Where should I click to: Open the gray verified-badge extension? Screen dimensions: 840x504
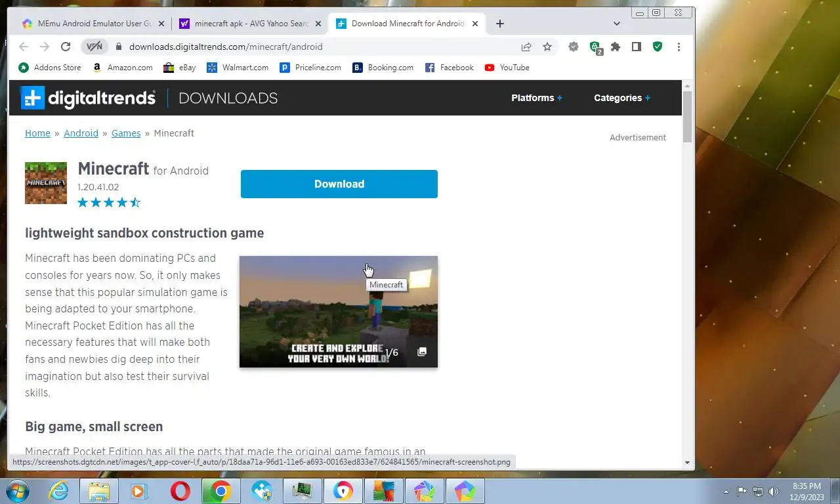click(x=574, y=47)
